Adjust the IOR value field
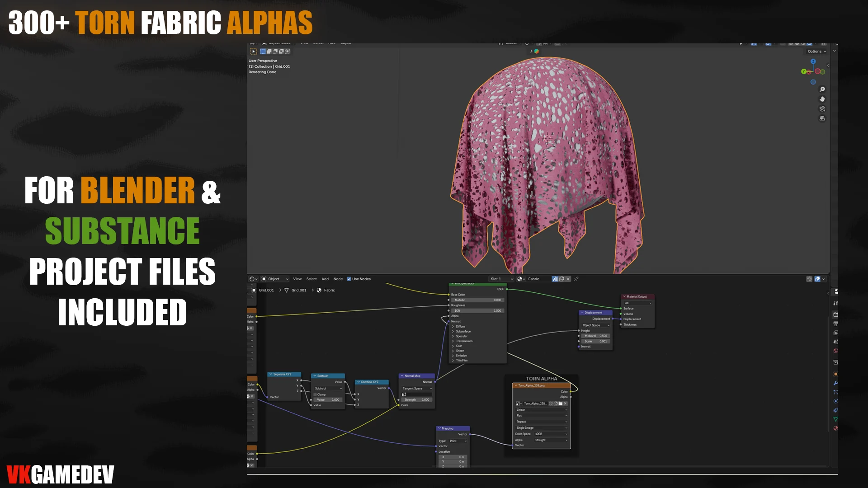The image size is (868, 488). click(478, 311)
